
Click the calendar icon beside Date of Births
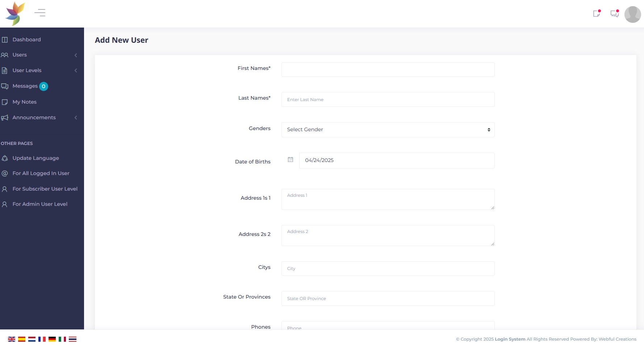[290, 160]
